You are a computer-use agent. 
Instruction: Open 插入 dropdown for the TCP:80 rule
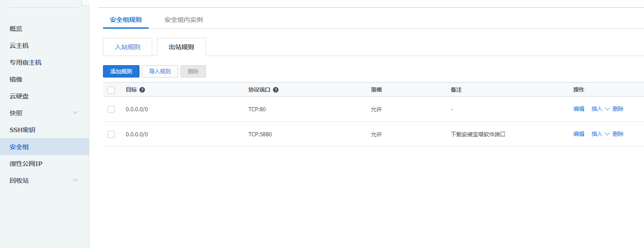click(x=600, y=109)
